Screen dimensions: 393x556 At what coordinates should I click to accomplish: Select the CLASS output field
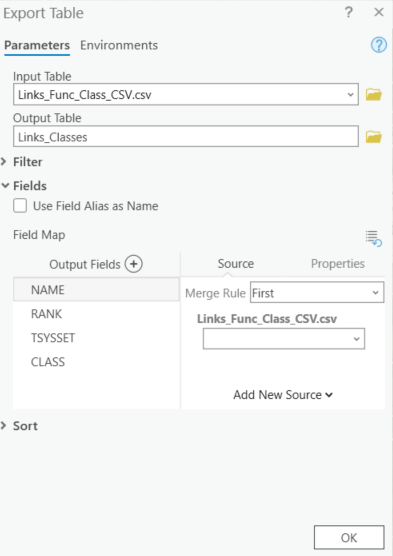pos(96,362)
